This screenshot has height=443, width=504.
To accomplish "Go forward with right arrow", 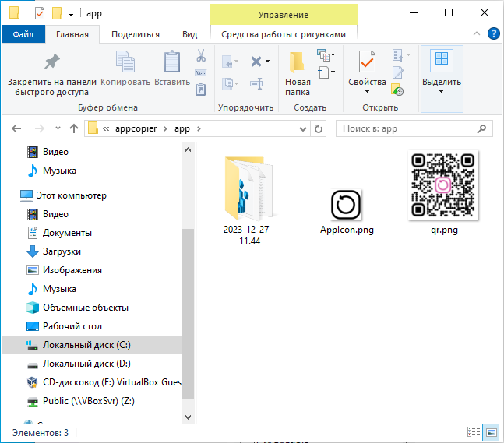I will click(39, 128).
